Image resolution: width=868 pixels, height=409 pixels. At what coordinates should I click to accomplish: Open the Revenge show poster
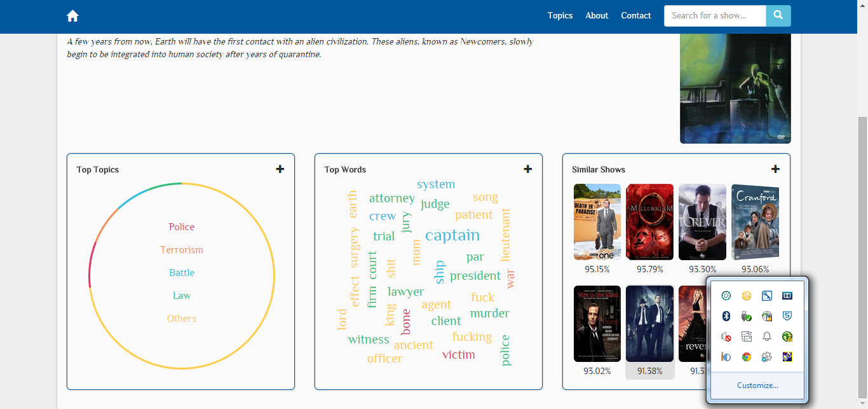pyautogui.click(x=692, y=324)
